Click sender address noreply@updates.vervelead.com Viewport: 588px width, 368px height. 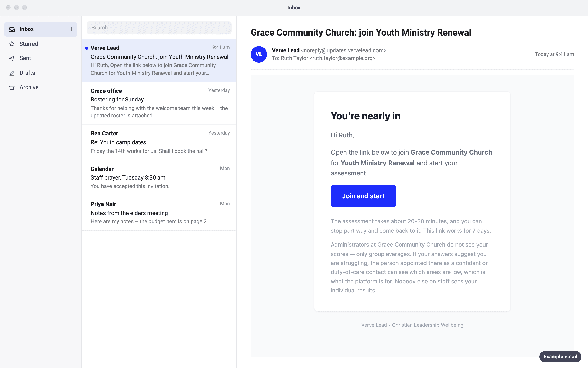pos(344,50)
